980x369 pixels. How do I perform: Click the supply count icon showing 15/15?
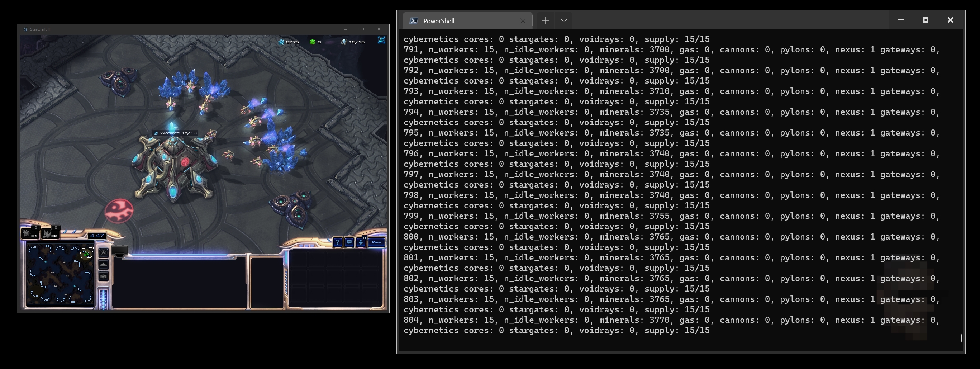(343, 42)
